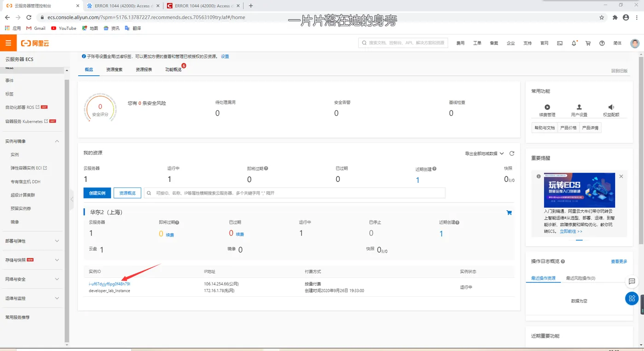Open the blue floating apps grid button

click(632, 299)
